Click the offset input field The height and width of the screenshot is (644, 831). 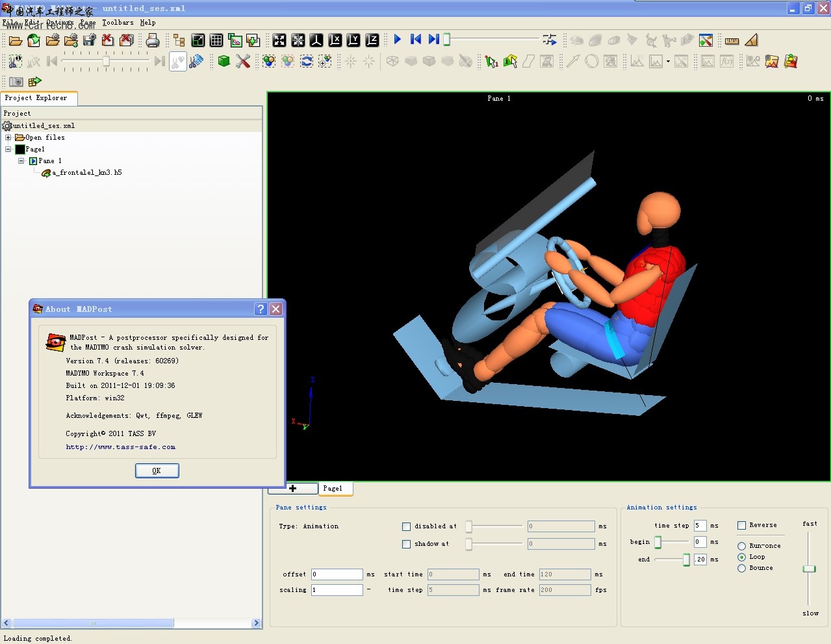337,574
